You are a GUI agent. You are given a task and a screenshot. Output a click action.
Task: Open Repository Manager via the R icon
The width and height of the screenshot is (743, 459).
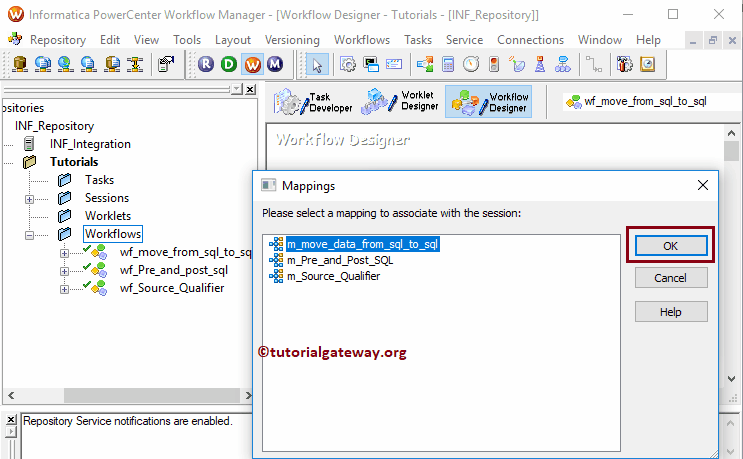tap(206, 63)
